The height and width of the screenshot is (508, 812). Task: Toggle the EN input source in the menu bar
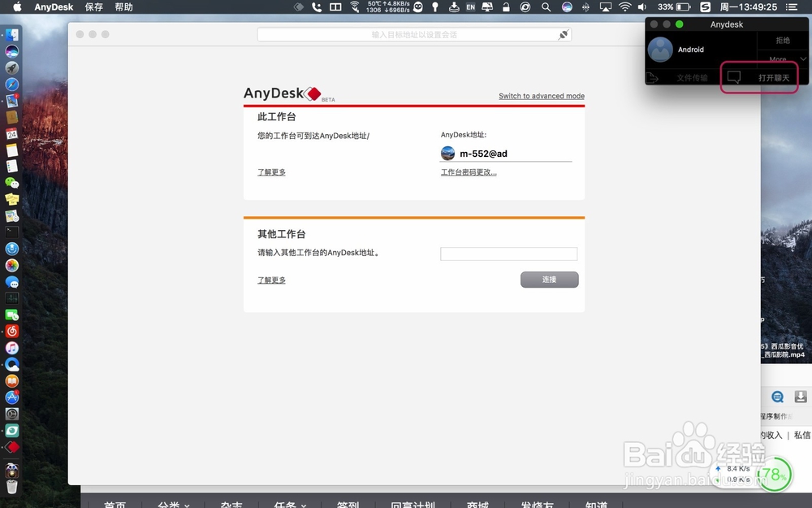coord(470,7)
